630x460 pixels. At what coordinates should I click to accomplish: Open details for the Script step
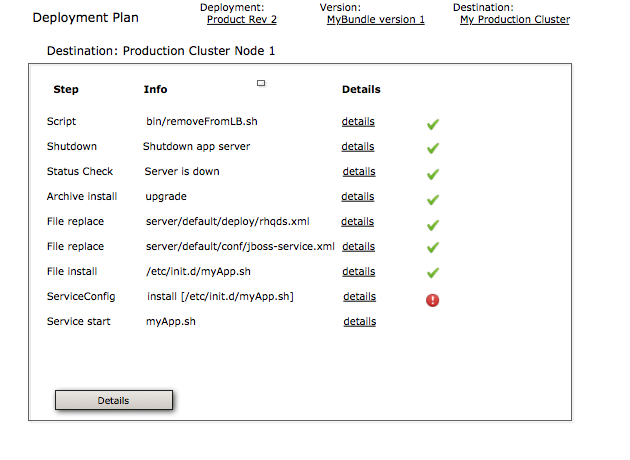coord(358,121)
